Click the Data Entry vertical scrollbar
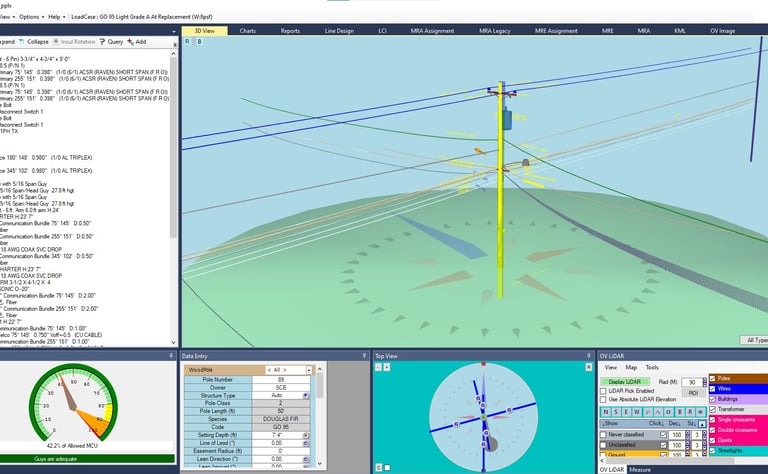This screenshot has height=474, width=768. click(319, 415)
